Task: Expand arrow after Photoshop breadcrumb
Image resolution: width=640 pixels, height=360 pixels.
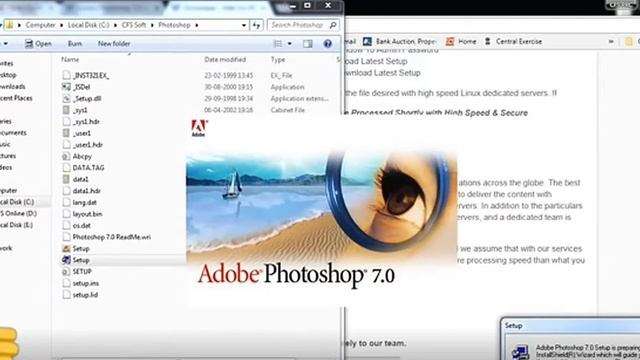Action: pyautogui.click(x=197, y=25)
